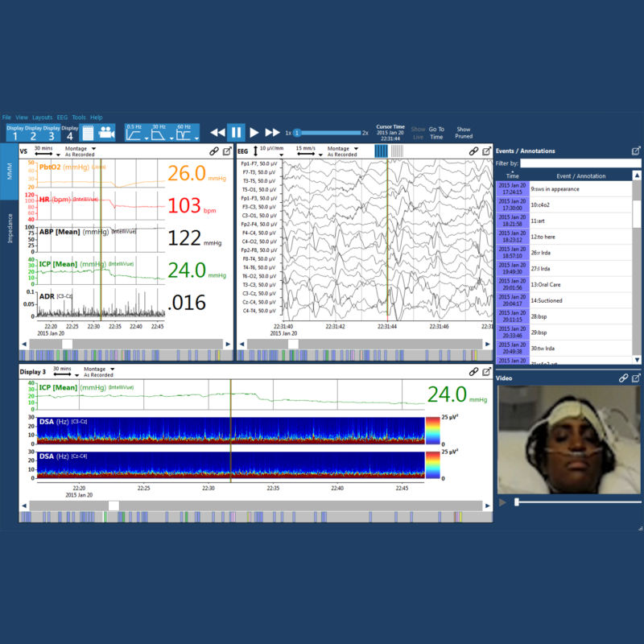Image resolution: width=644 pixels, height=644 pixels.
Task: Click the link icon in the EEG panel
Action: tap(473, 151)
